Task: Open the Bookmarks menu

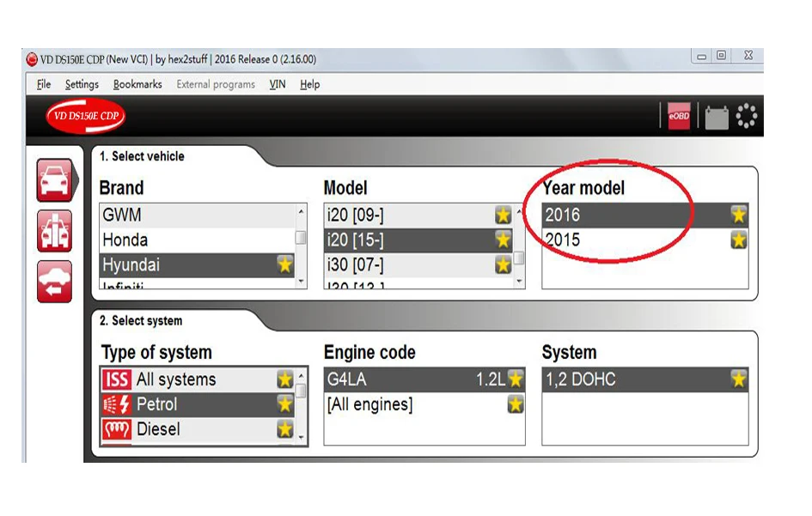Action: click(137, 84)
